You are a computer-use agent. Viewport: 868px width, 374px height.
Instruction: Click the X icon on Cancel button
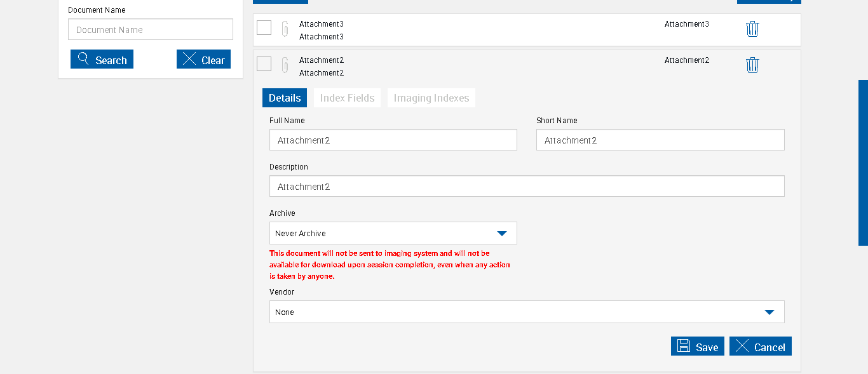pyautogui.click(x=742, y=346)
